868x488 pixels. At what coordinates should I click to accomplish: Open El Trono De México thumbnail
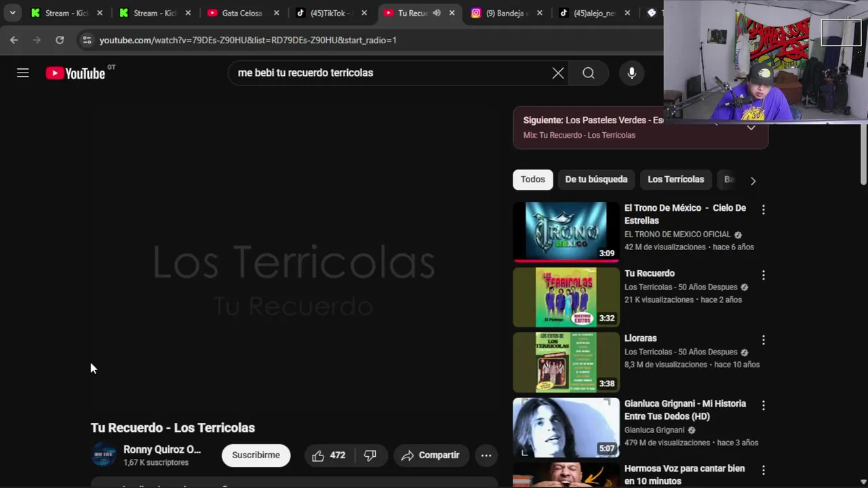[x=566, y=232]
